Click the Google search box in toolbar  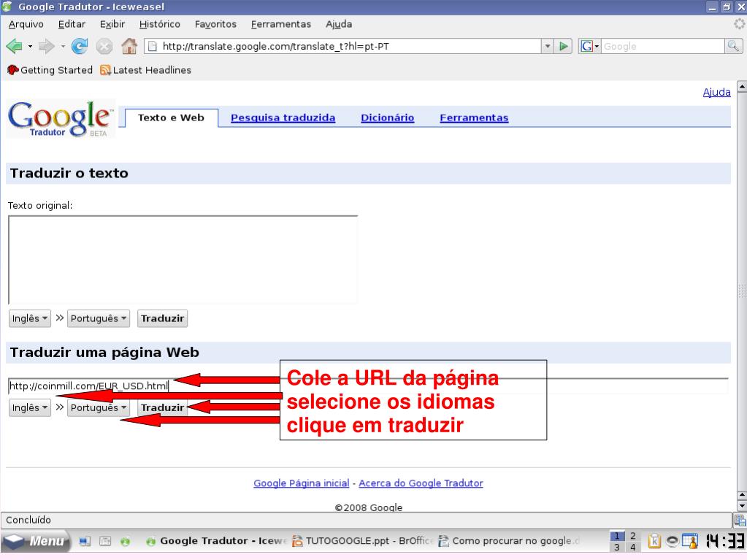pos(663,46)
